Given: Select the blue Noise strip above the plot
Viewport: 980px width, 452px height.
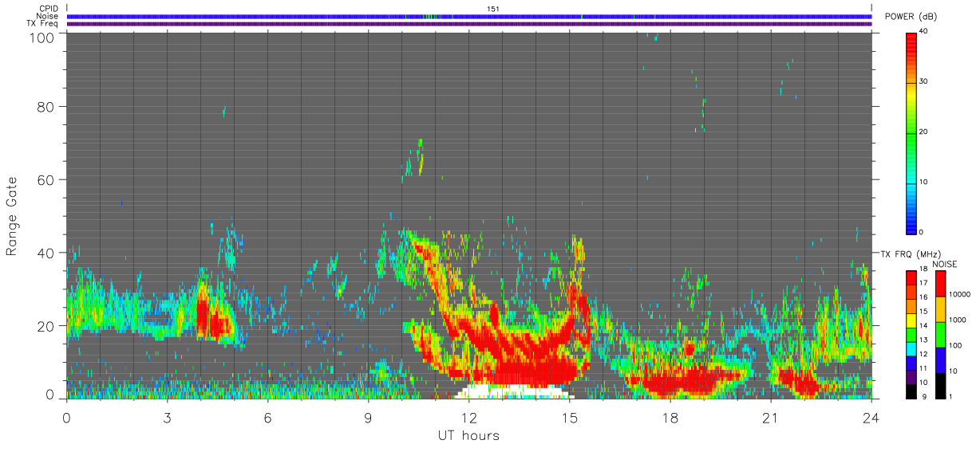Looking at the screenshot, I should [469, 16].
